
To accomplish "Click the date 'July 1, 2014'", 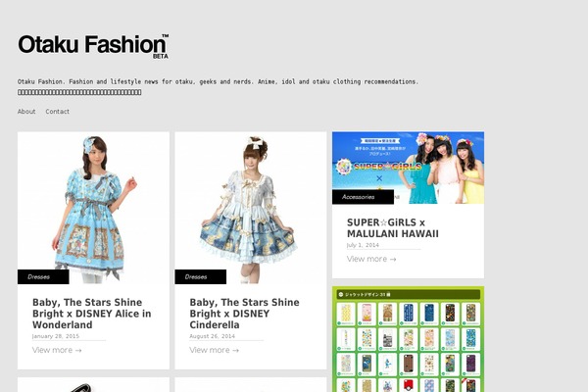I will point(363,245).
